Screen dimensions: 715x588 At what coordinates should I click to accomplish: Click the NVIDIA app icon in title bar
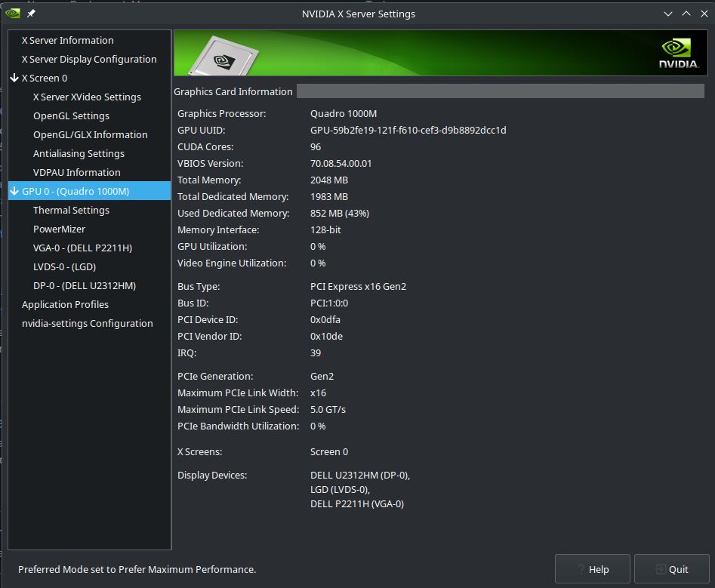12,14
